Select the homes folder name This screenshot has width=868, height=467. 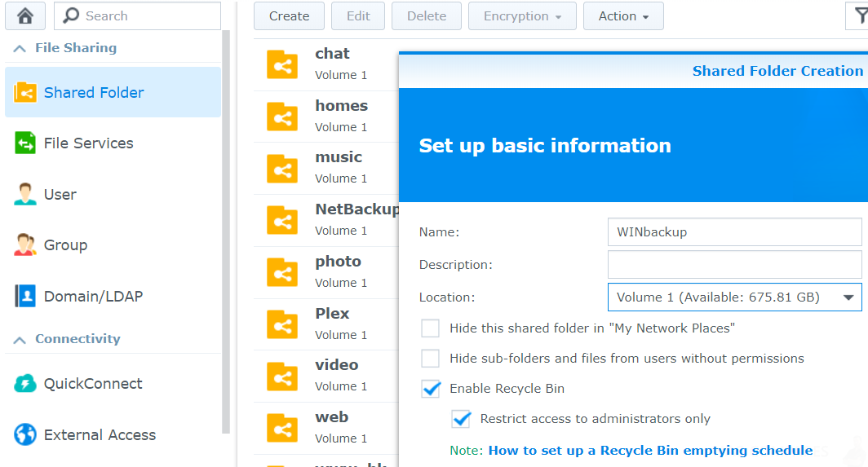tap(341, 106)
